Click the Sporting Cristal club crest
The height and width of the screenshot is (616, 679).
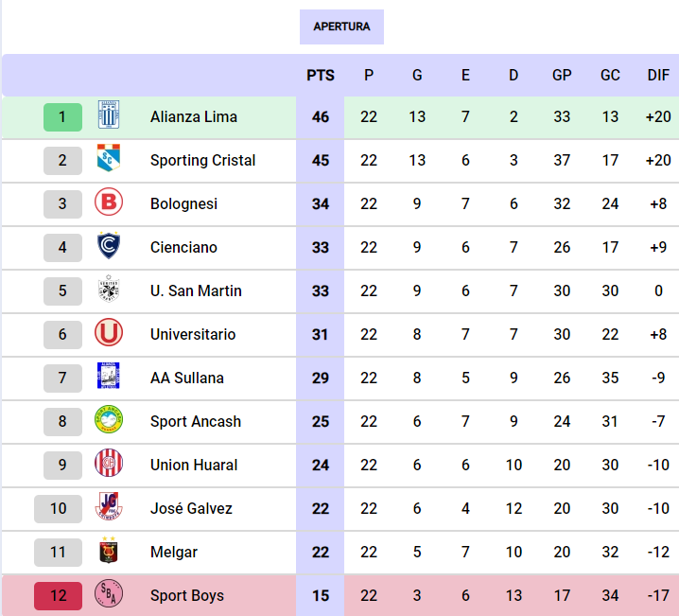tap(109, 161)
